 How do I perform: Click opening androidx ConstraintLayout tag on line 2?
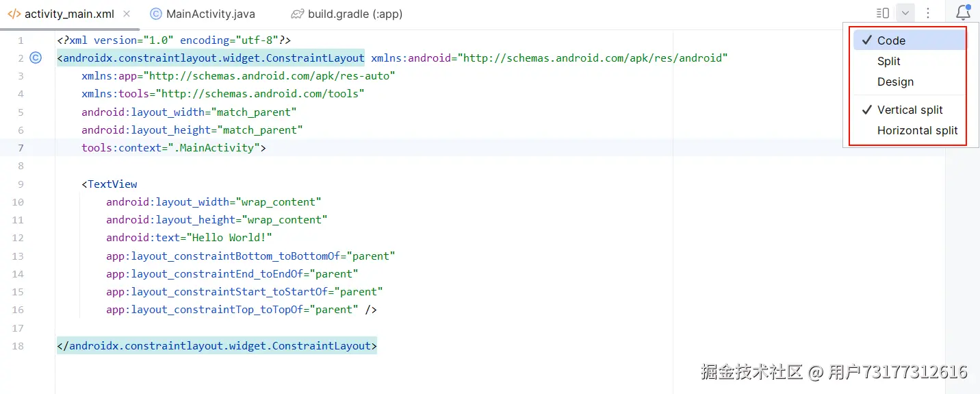pos(211,58)
